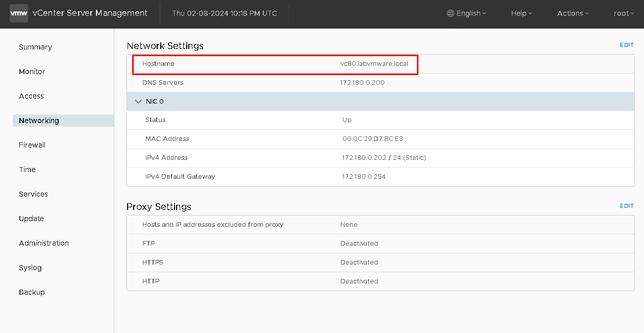Screen dimensions: 644x333
Task: Click the date and time in header
Action: point(225,13)
